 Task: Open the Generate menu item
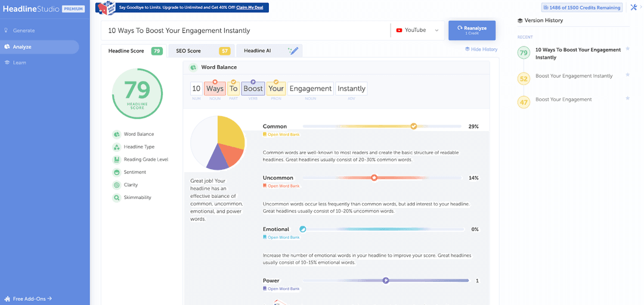pyautogui.click(x=24, y=30)
